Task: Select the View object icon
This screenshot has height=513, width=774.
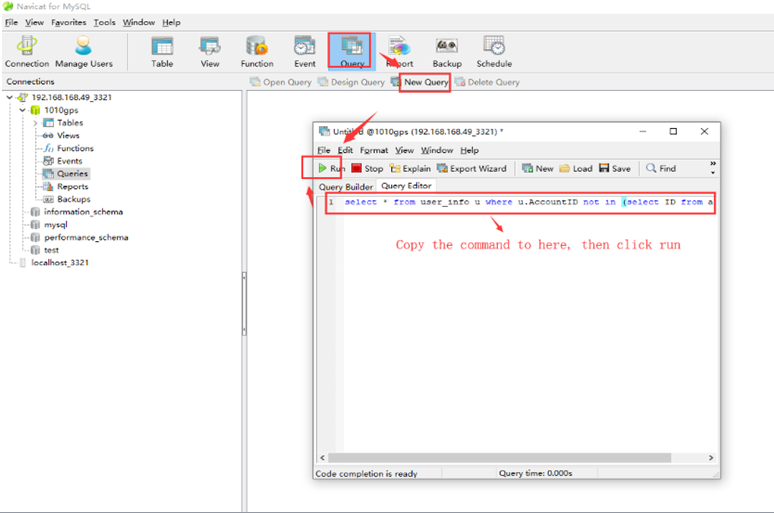Action: click(x=210, y=51)
